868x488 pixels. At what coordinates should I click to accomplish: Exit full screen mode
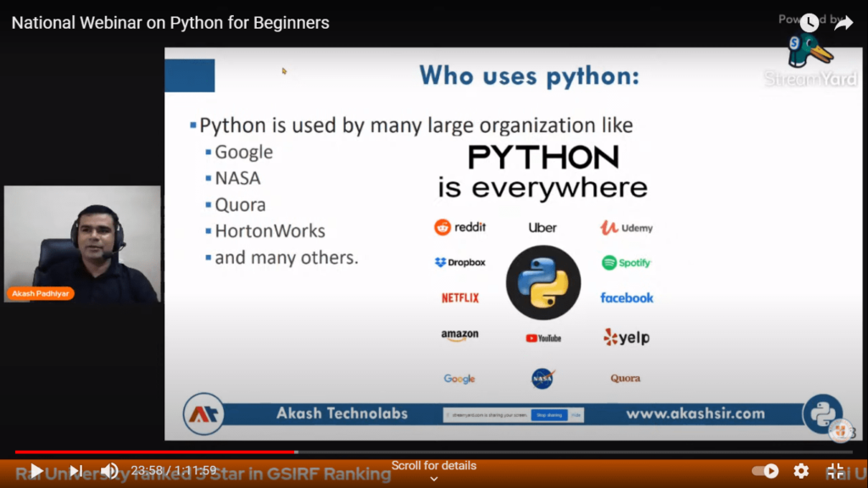tap(835, 471)
